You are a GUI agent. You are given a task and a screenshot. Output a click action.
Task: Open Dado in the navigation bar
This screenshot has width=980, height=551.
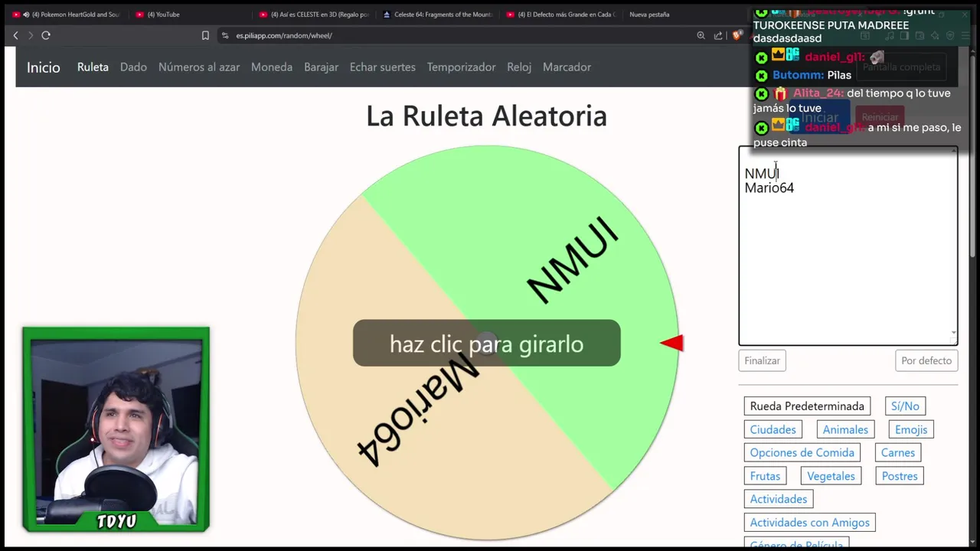[x=133, y=67]
